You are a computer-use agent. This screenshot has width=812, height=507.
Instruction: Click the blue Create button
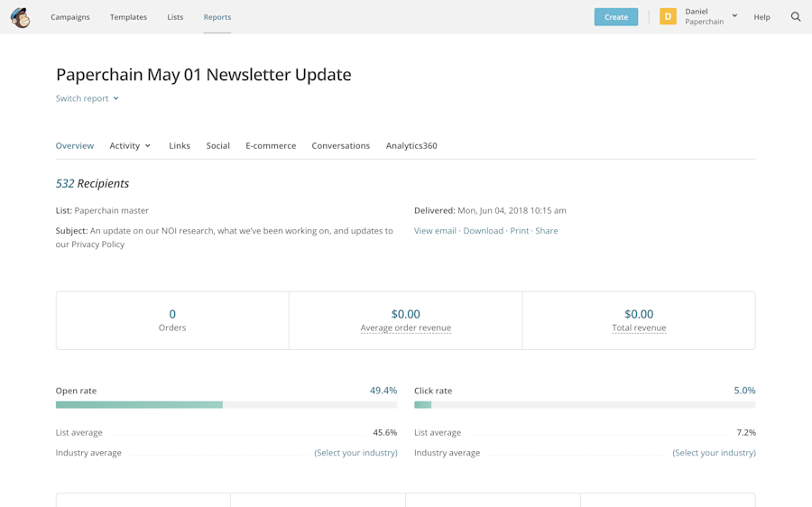tap(616, 17)
